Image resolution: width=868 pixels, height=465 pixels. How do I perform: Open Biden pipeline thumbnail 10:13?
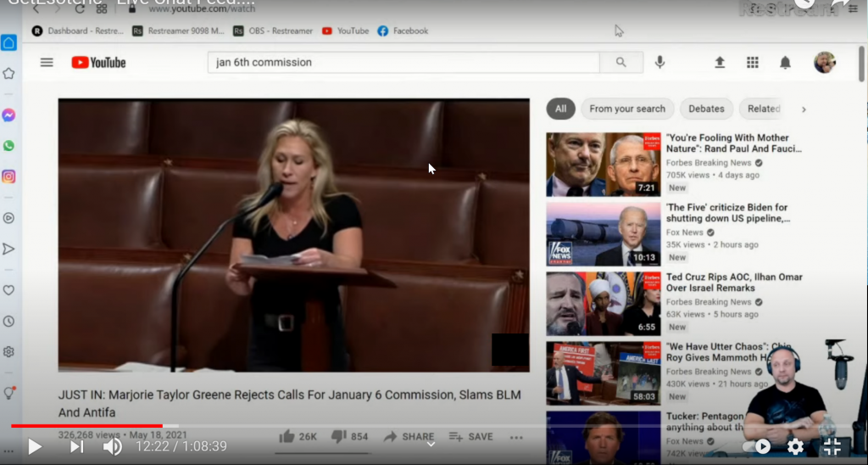604,234
